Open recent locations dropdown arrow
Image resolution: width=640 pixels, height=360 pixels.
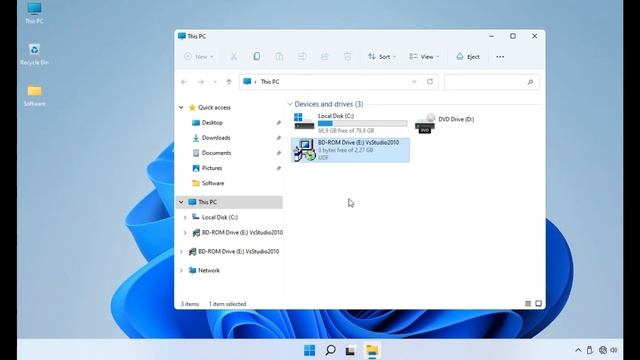pyautogui.click(x=215, y=82)
